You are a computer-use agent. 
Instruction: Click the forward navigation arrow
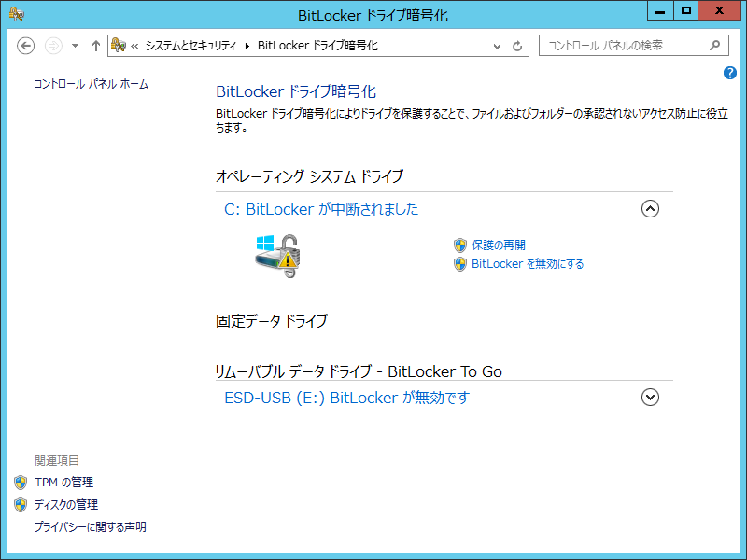tap(53, 46)
